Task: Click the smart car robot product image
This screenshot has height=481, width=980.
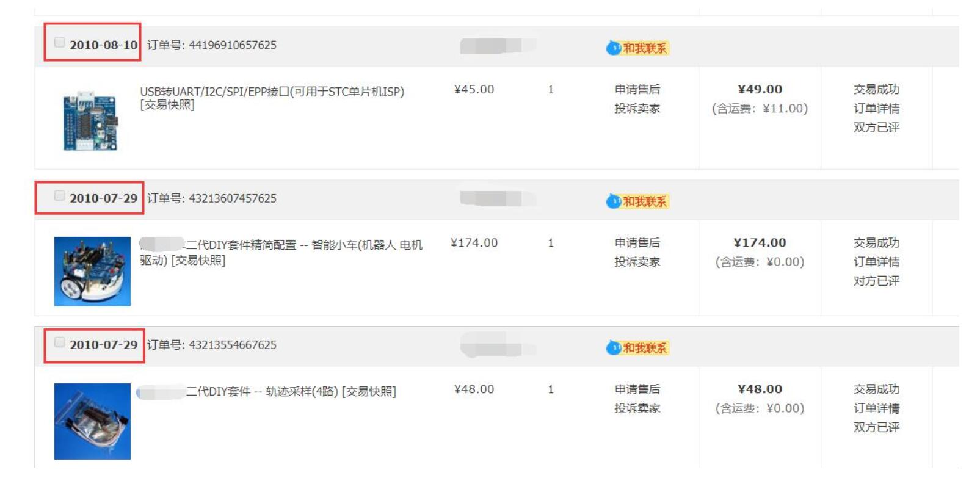Action: click(x=92, y=271)
